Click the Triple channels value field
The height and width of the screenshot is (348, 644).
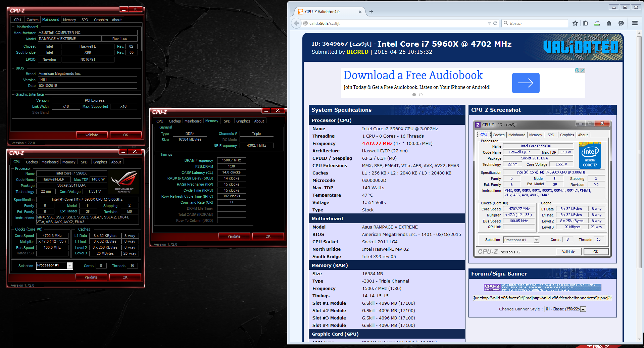point(256,134)
